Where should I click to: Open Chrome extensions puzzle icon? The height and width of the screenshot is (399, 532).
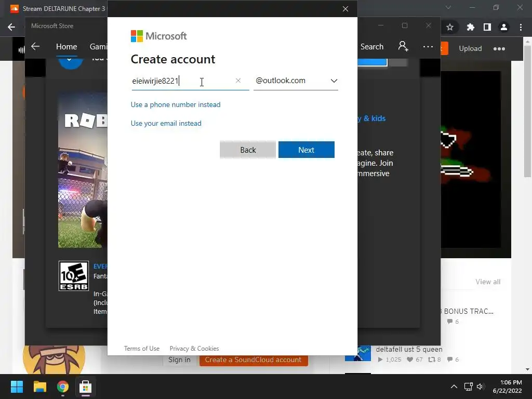(x=470, y=27)
